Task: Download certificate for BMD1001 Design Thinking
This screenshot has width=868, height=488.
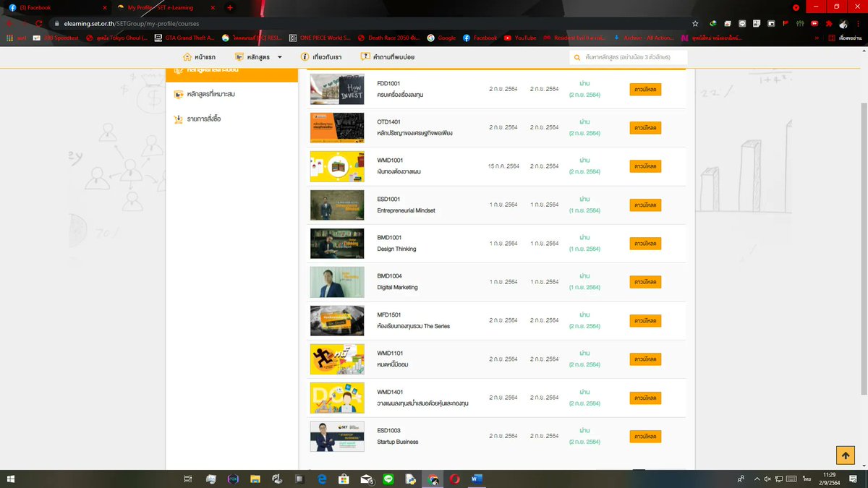Action: click(x=645, y=244)
